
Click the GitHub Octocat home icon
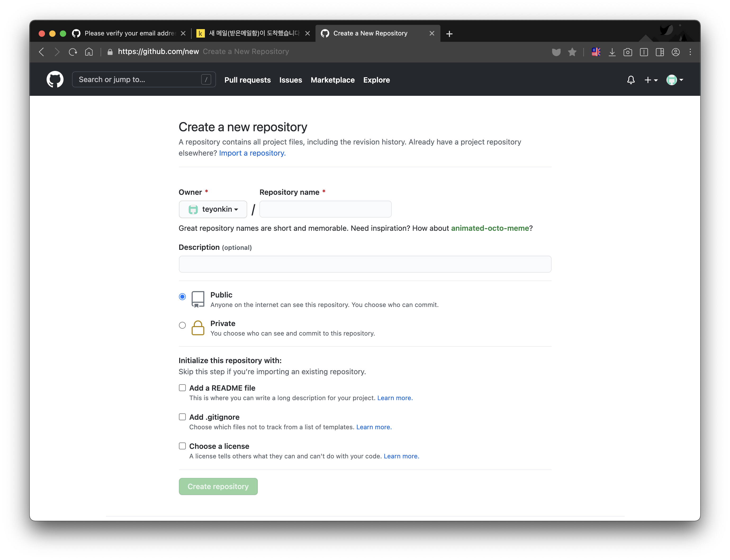55,79
